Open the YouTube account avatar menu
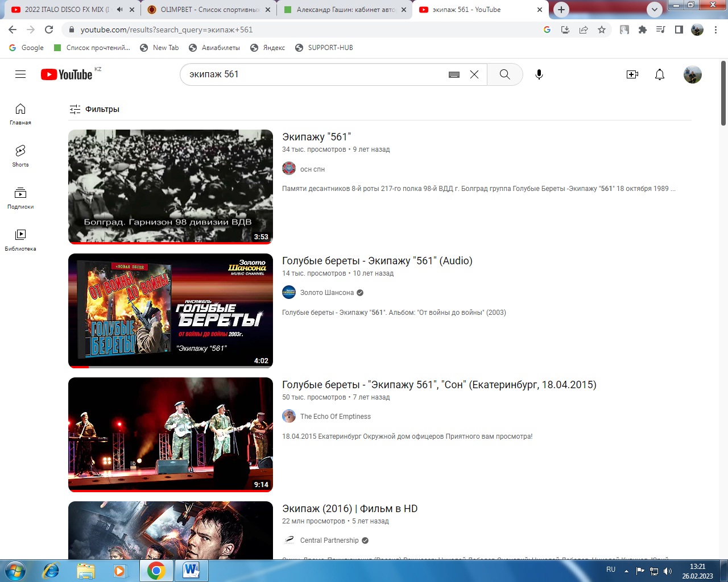 click(693, 74)
